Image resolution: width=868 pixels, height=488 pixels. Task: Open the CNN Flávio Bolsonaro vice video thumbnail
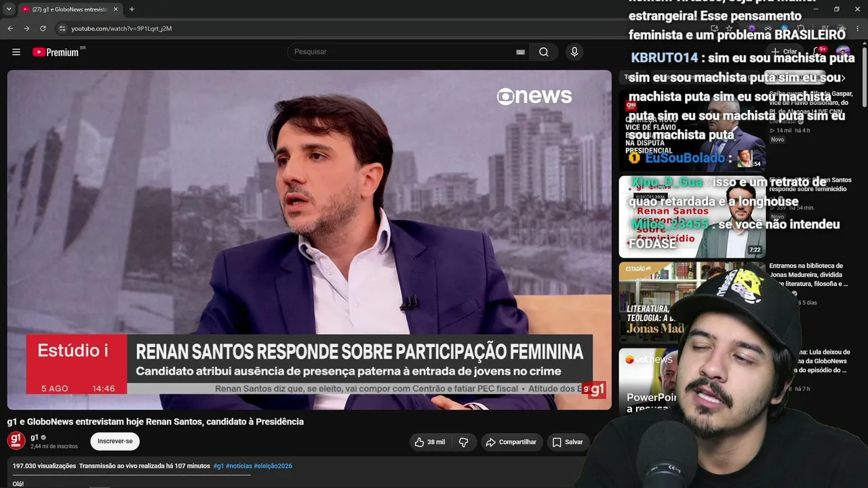[692, 130]
